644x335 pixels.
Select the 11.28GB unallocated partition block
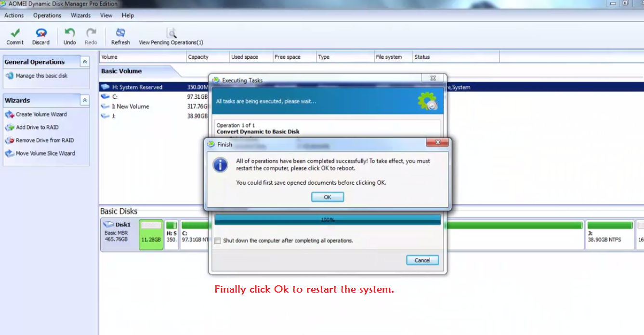pyautogui.click(x=151, y=235)
